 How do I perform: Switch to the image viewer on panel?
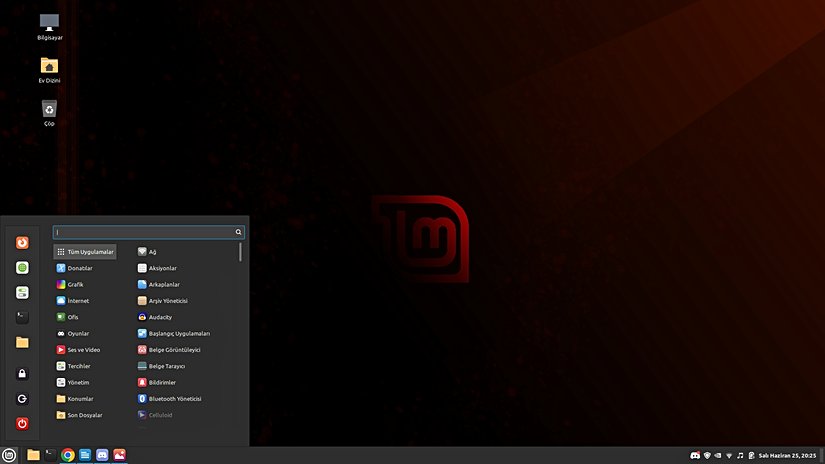click(x=119, y=455)
